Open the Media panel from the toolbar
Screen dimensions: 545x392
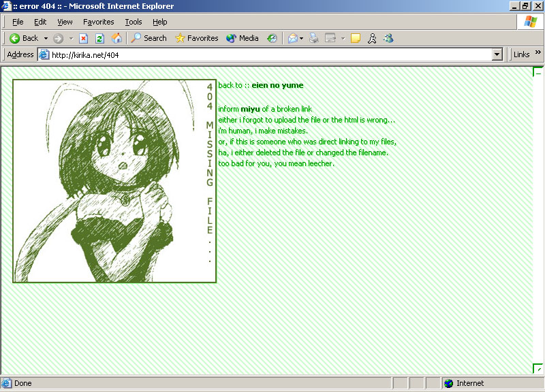[x=242, y=38]
